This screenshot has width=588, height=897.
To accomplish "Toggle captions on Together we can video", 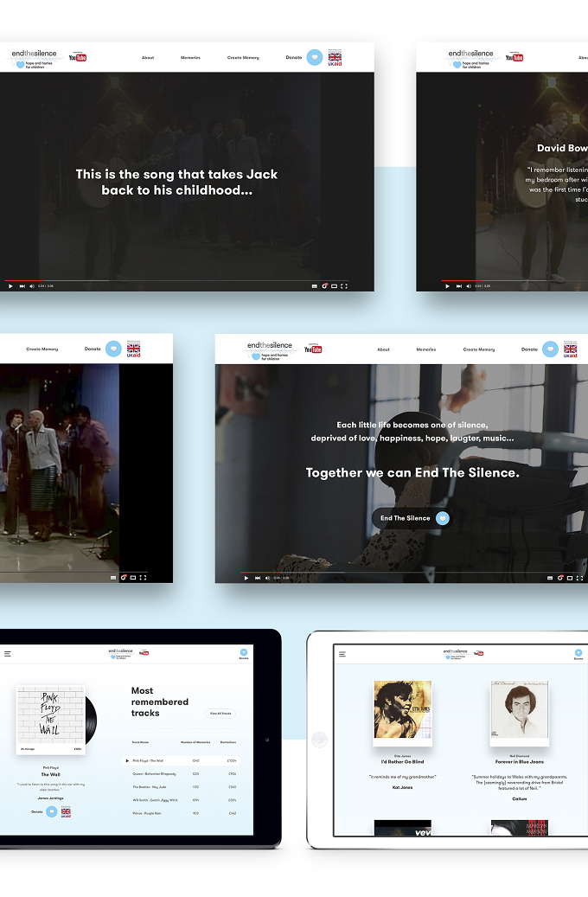I will (x=550, y=578).
